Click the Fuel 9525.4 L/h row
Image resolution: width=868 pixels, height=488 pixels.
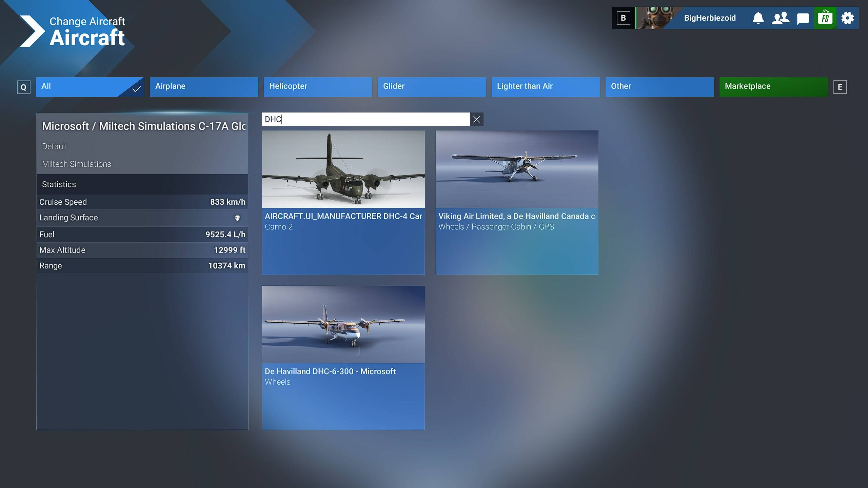click(x=142, y=235)
